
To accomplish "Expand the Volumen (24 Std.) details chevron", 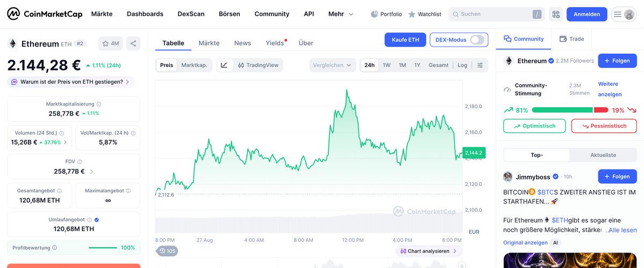I will tap(66, 142).
